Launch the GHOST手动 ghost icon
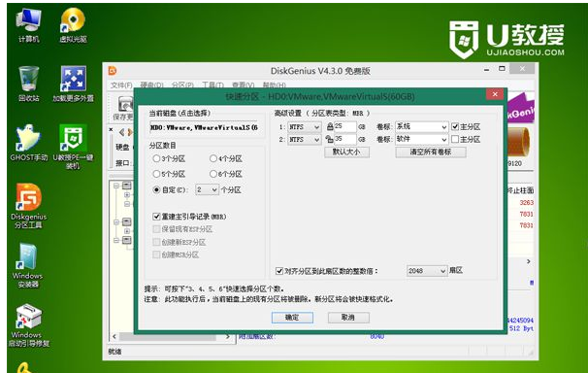The image size is (588, 373). (28, 143)
